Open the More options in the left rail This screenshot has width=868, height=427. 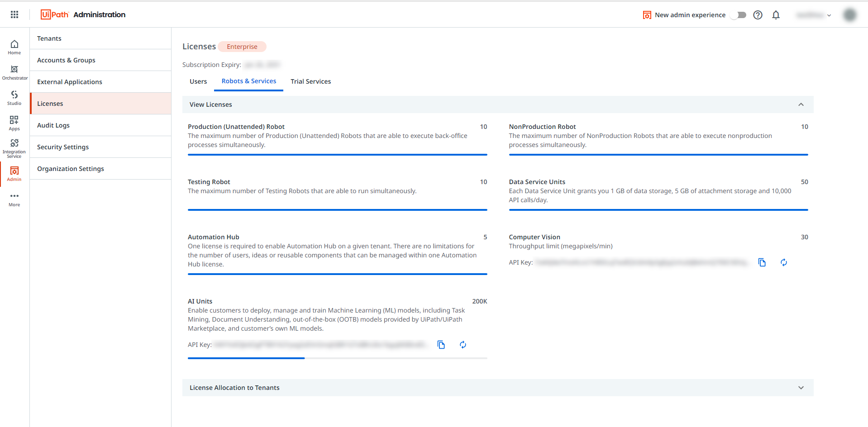tap(14, 199)
